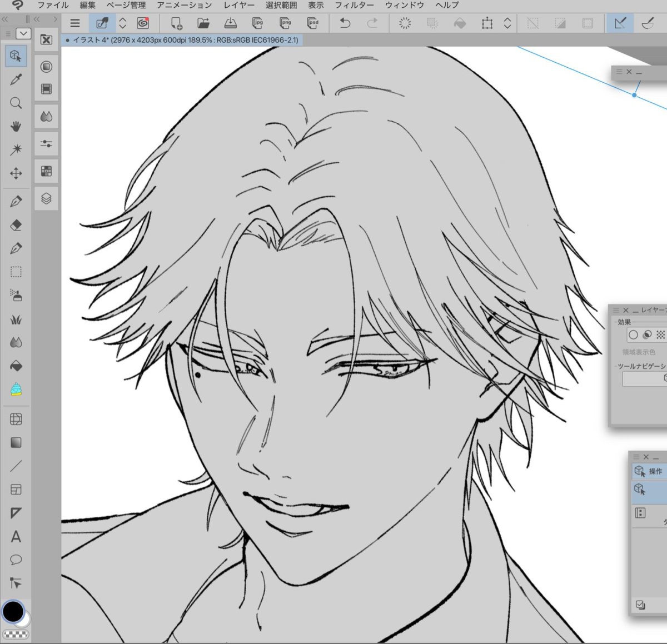
Task: Select the Auto select magic wand tool
Action: tap(16, 149)
